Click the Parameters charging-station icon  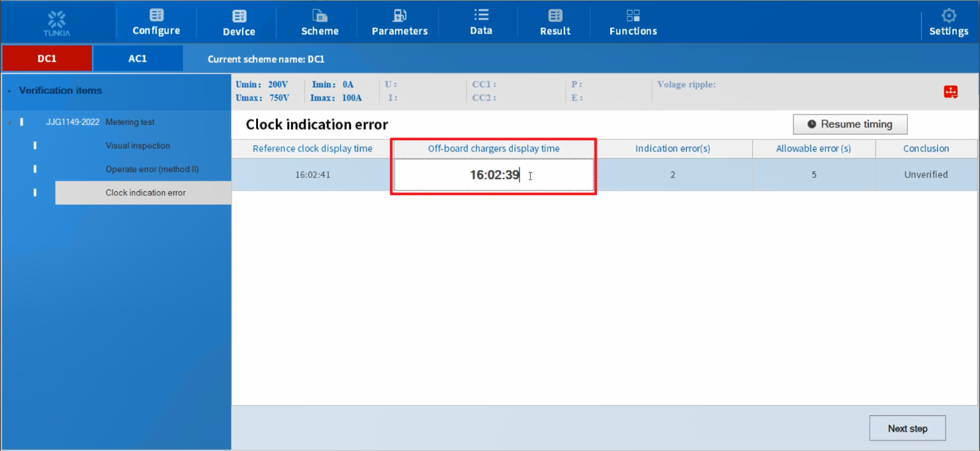point(398,15)
